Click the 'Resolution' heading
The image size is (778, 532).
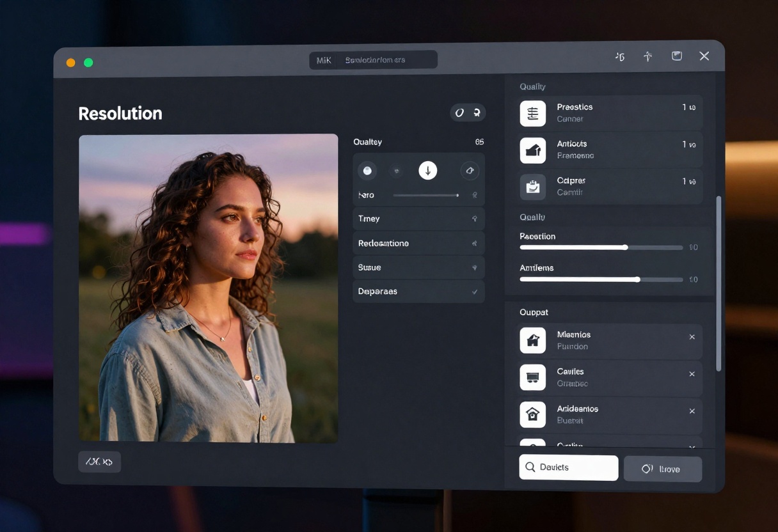coord(120,113)
